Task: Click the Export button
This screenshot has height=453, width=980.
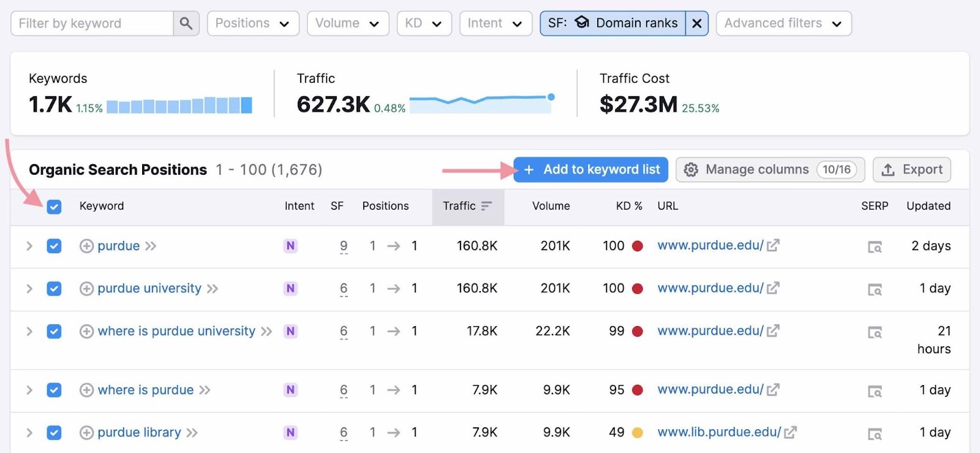Action: 911,170
